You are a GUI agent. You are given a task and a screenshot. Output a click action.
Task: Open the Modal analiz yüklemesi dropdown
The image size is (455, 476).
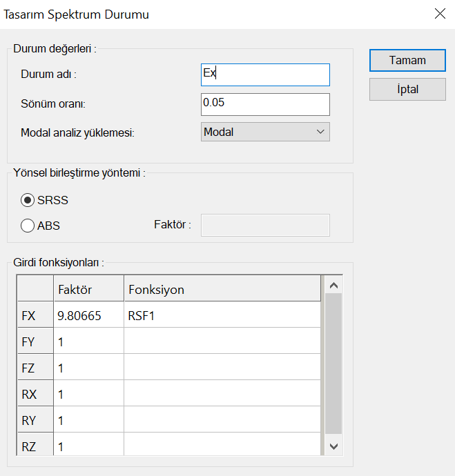click(x=265, y=132)
